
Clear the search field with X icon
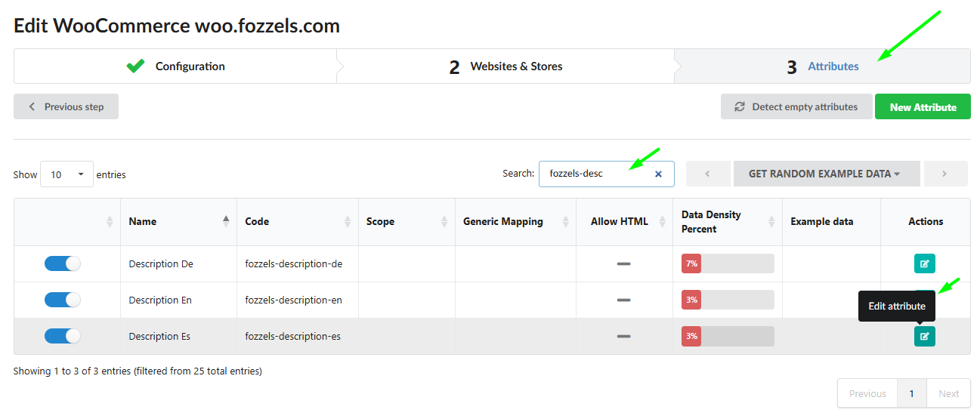tap(658, 174)
